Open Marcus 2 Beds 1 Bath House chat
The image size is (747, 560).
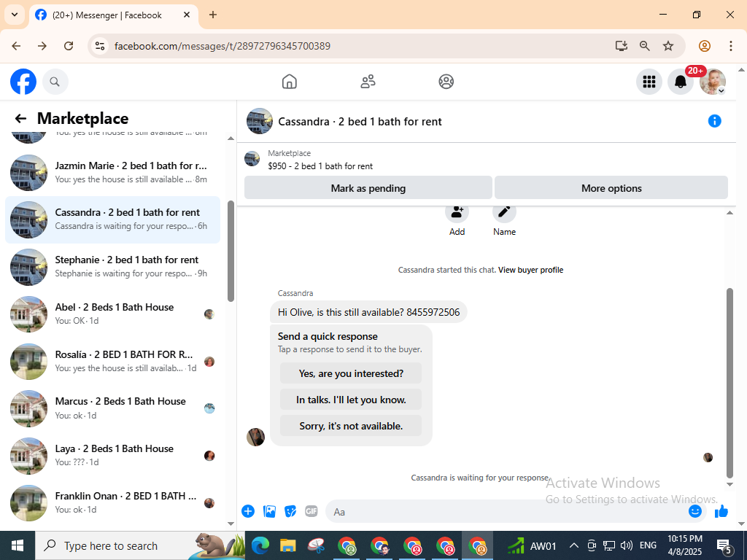(x=113, y=408)
